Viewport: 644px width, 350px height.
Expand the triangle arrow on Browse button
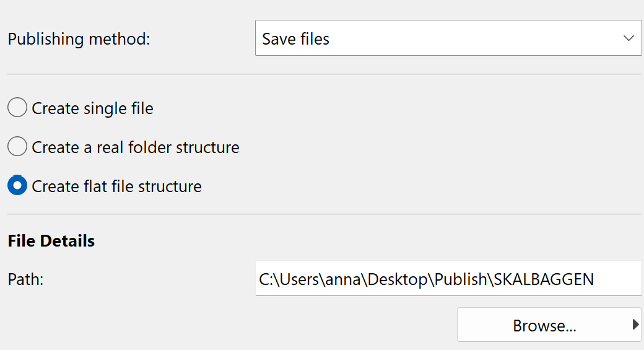[x=635, y=324]
